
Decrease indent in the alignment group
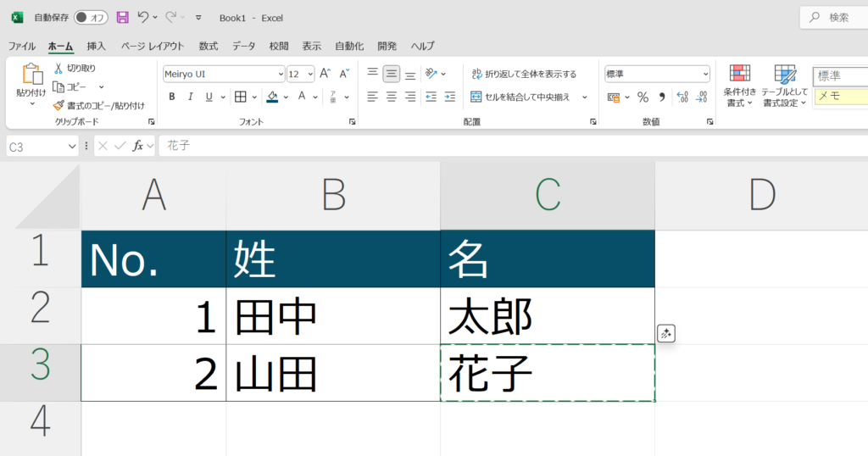pyautogui.click(x=431, y=97)
